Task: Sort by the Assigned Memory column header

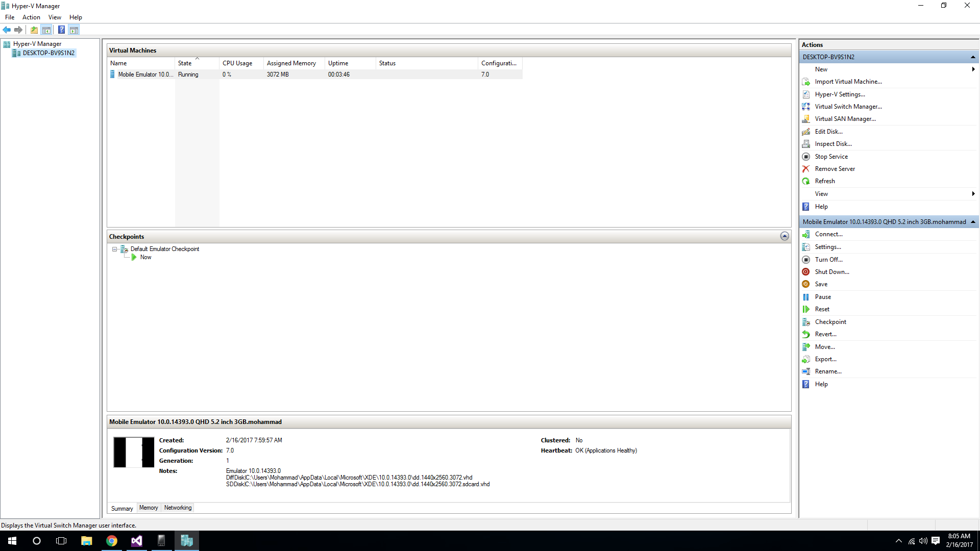Action: point(295,63)
